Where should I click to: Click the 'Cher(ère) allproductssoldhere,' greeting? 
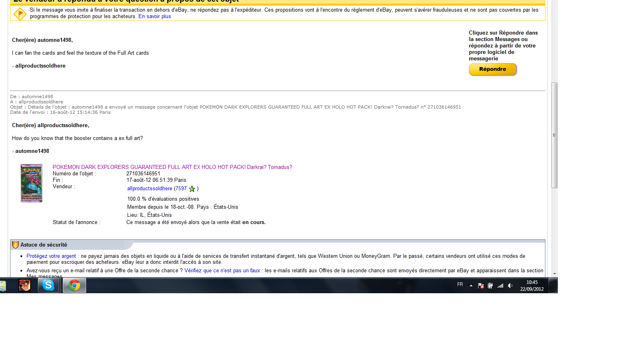[51, 125]
